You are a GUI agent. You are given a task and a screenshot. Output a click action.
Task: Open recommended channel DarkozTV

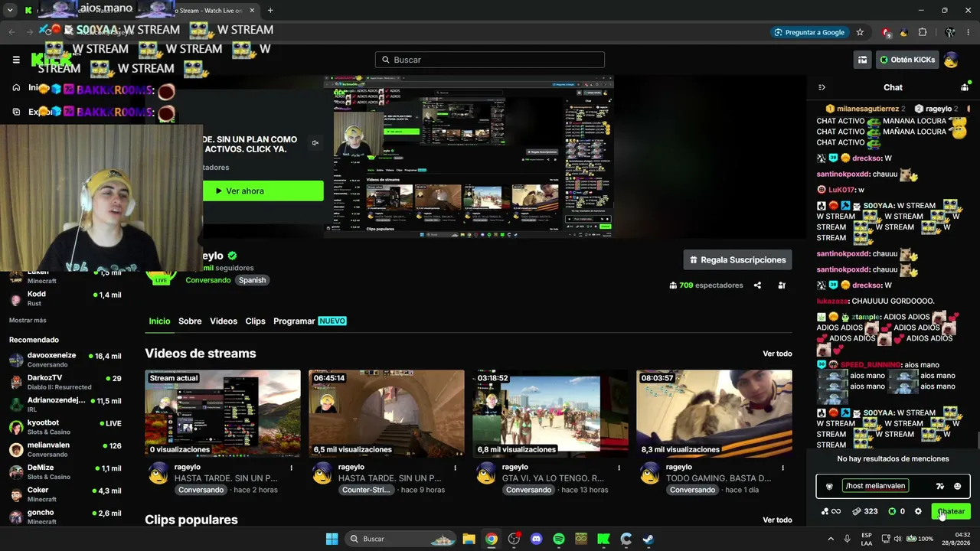pyautogui.click(x=65, y=382)
